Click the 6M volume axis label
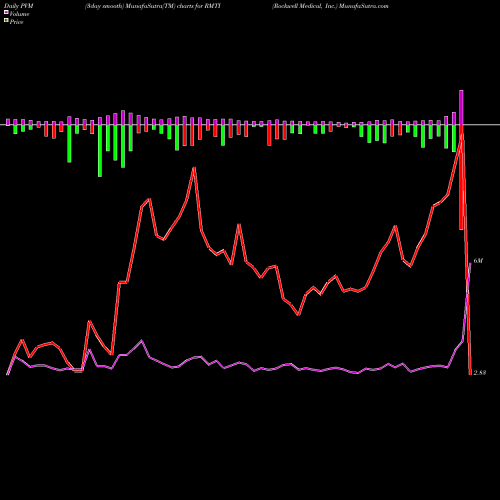This screenshot has width=500, height=500. click(478, 261)
